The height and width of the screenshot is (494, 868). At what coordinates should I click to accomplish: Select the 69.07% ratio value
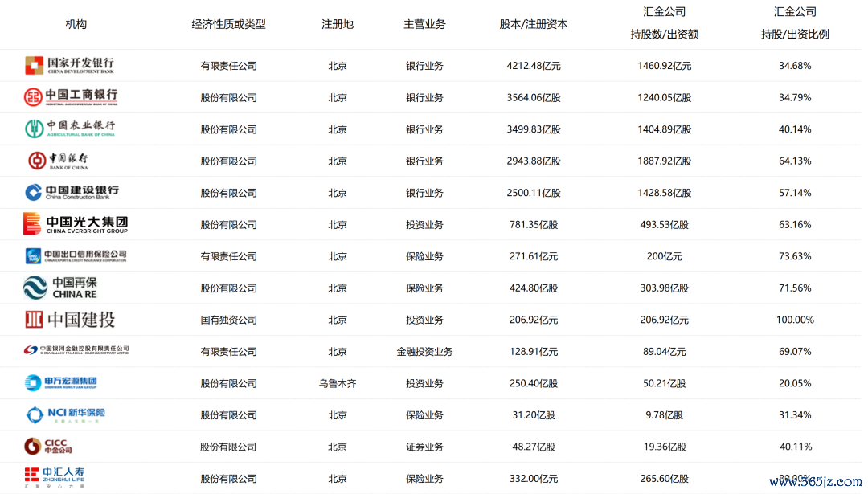coord(795,351)
